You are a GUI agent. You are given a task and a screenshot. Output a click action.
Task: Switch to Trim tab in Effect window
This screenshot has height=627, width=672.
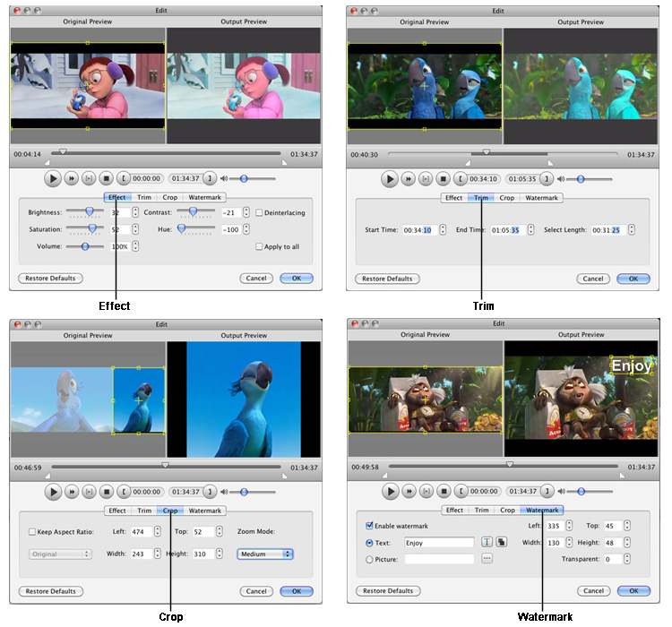coord(144,197)
